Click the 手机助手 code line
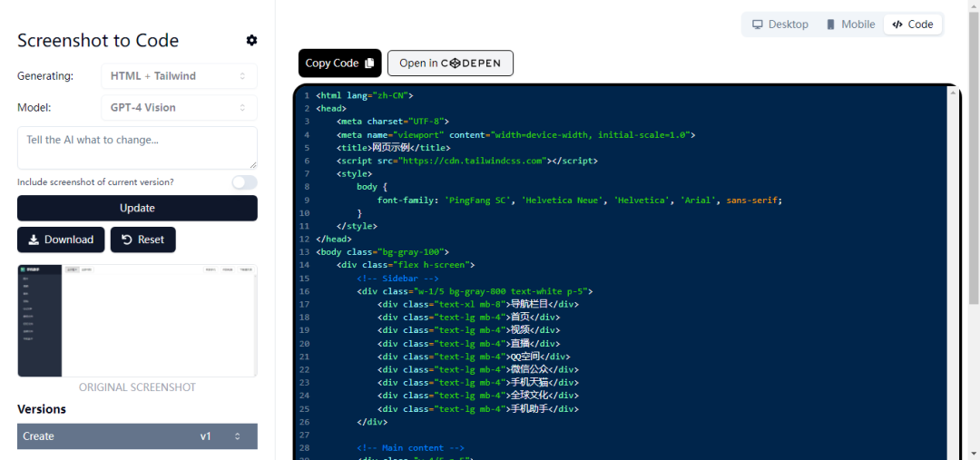 click(x=478, y=410)
